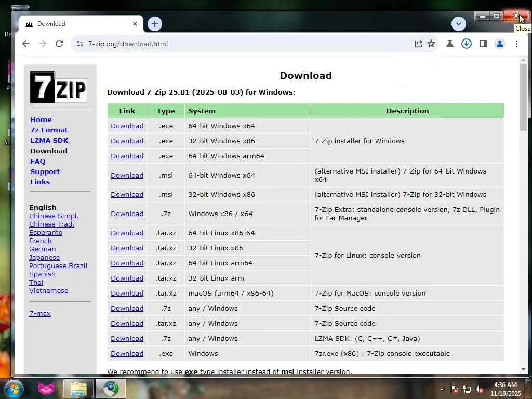The width and height of the screenshot is (532, 399).
Task: Open the FAQ sidebar link
Action: click(37, 162)
